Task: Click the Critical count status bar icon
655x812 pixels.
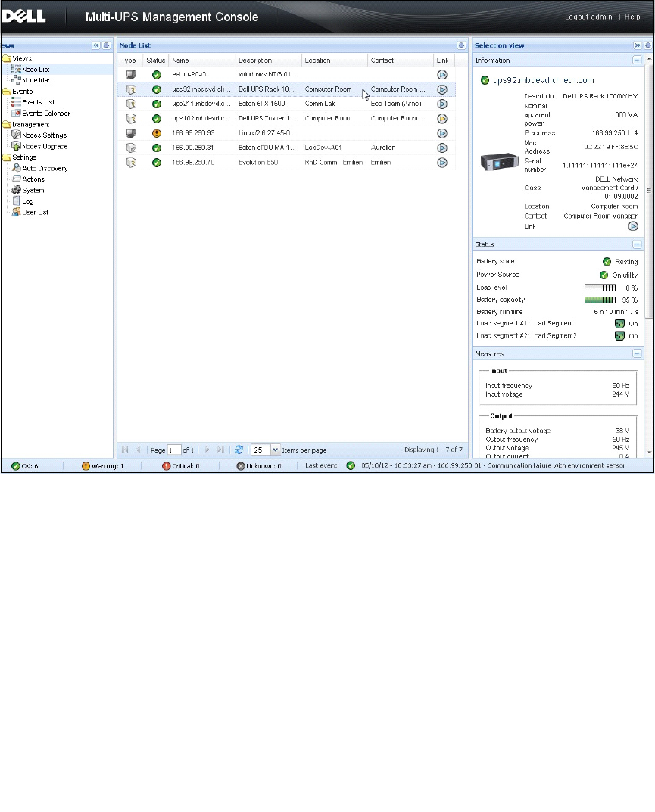Action: click(x=167, y=466)
